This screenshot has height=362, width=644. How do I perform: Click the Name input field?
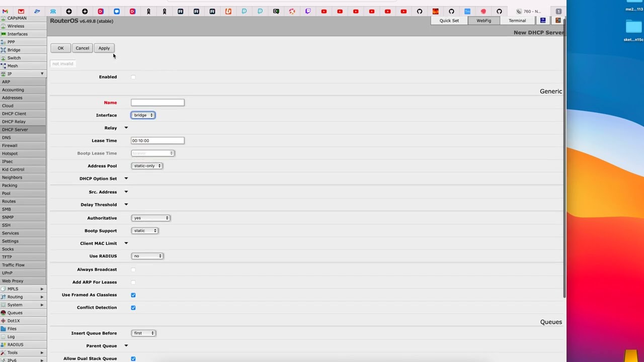point(157,103)
